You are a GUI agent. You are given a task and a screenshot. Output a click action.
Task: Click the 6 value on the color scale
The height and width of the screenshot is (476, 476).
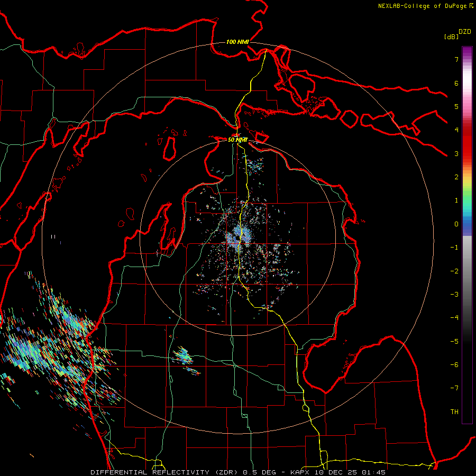[x=456, y=83]
